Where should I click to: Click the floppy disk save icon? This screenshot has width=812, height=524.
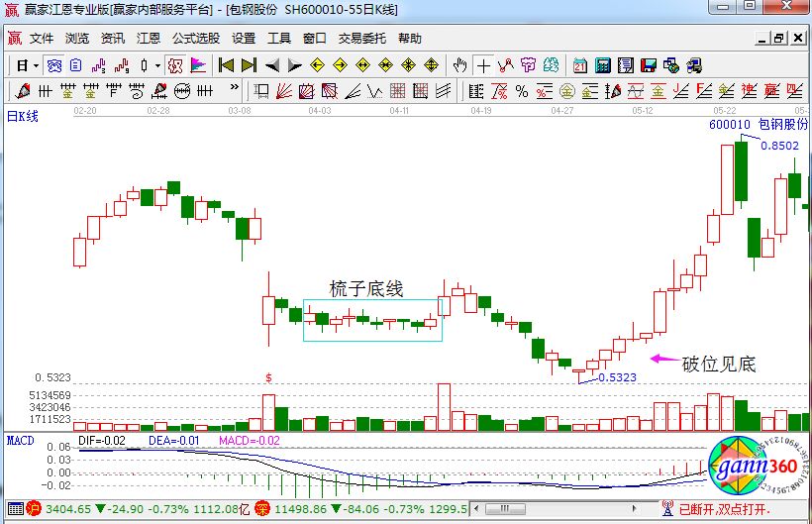point(649,65)
